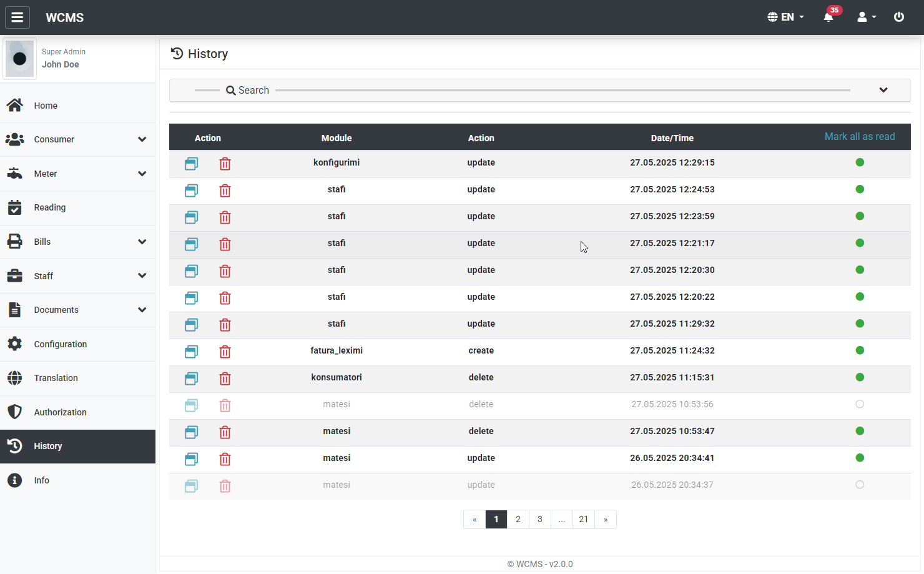View details of fatura_leximi create entry
Screen dimensions: 924x574
[192, 352]
